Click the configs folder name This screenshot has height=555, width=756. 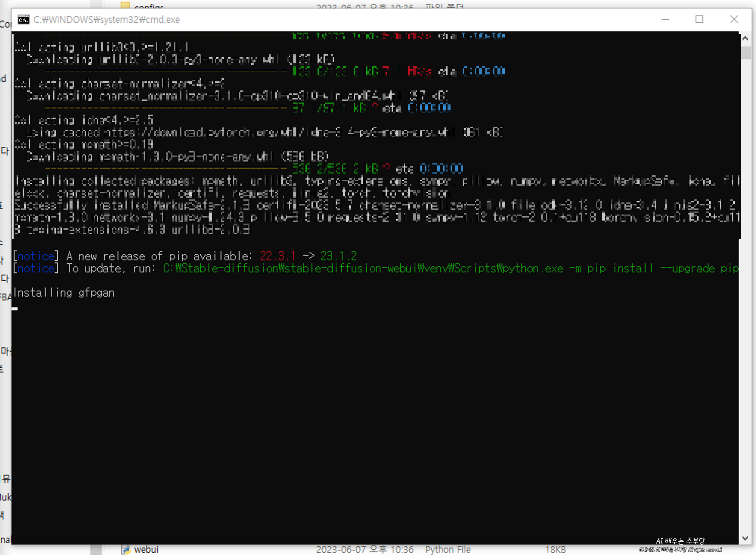(x=149, y=6)
